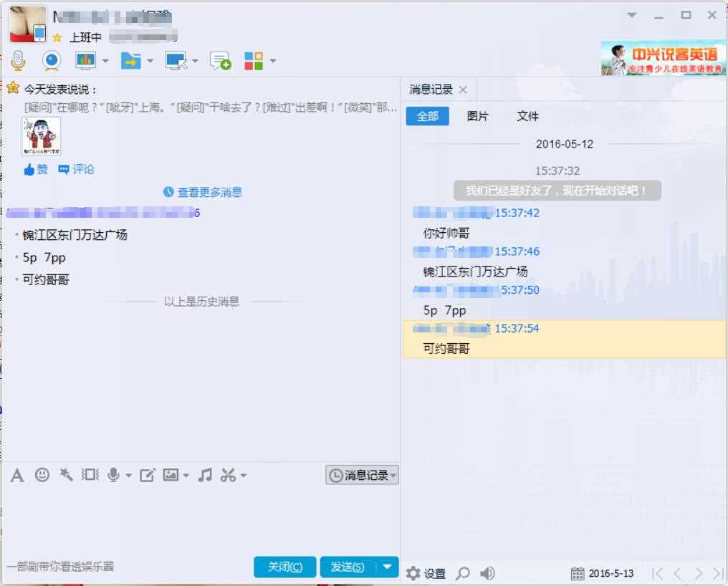The image size is (728, 586).
Task: Expand send picture dropdown arrow
Action: click(x=186, y=476)
